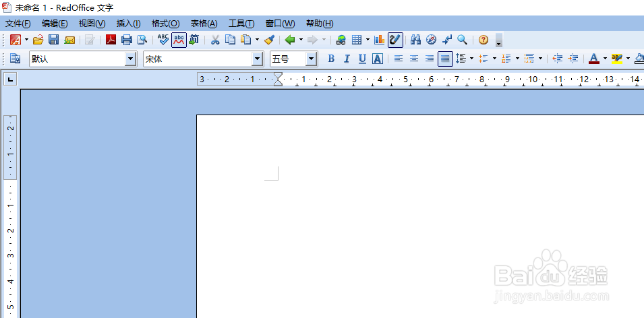Viewport: 644px width, 318px height.
Task: Click the Copy icon
Action: [x=231, y=40]
